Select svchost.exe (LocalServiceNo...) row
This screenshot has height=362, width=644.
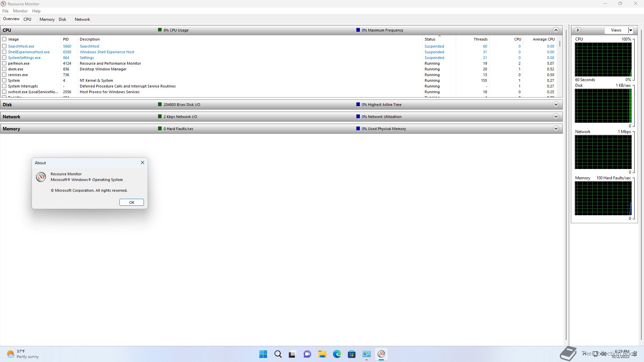click(x=279, y=92)
